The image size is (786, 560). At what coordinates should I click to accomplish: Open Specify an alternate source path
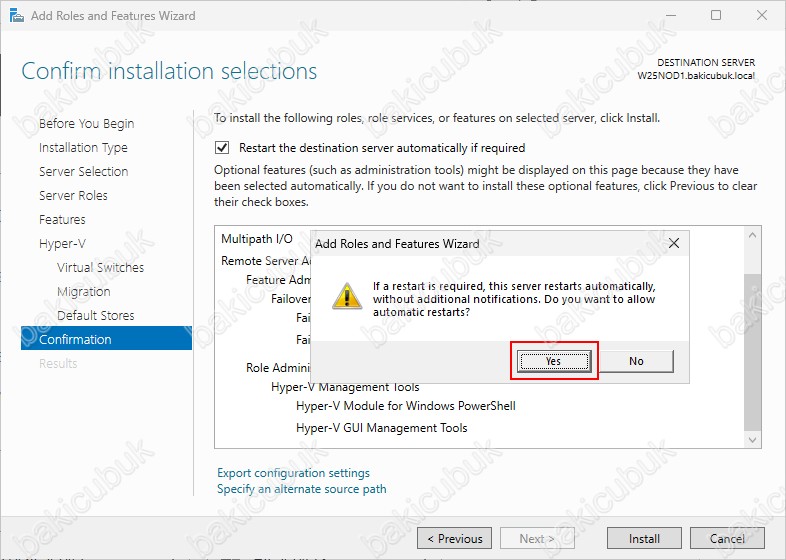[x=301, y=489]
